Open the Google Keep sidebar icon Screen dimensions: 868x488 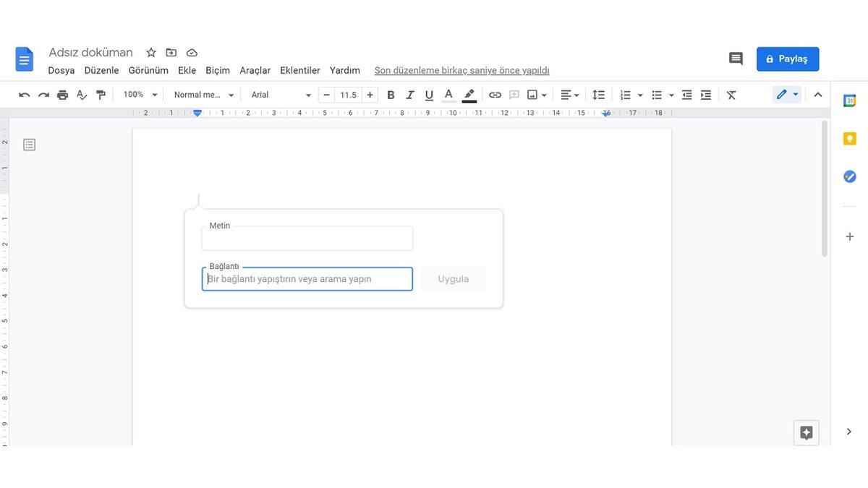coord(850,139)
